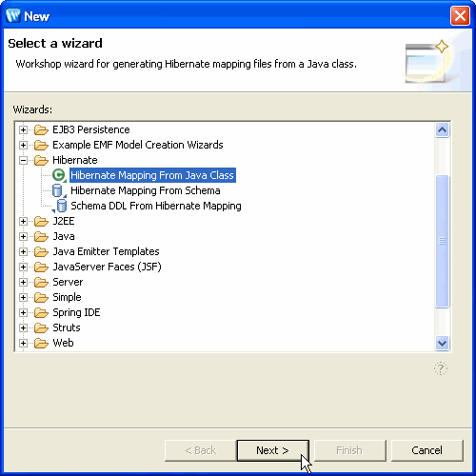The image size is (476, 476).
Task: Select the Simple label
Action: click(67, 297)
